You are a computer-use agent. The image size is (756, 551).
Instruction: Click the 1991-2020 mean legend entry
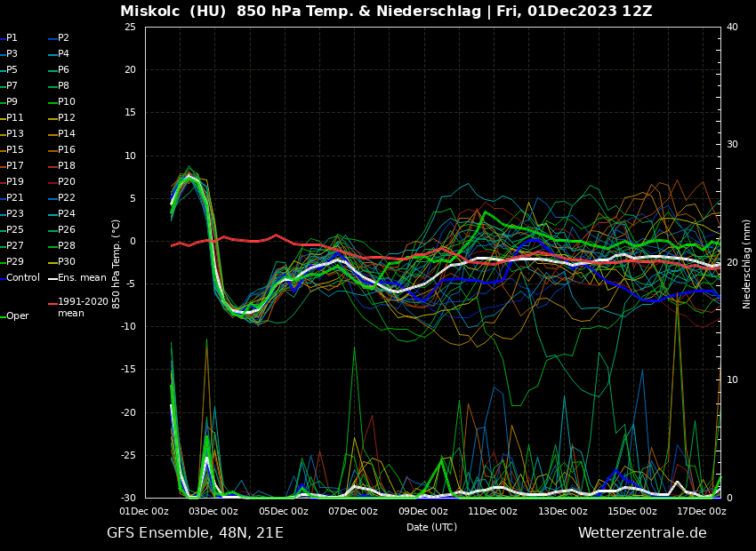[x=82, y=307]
